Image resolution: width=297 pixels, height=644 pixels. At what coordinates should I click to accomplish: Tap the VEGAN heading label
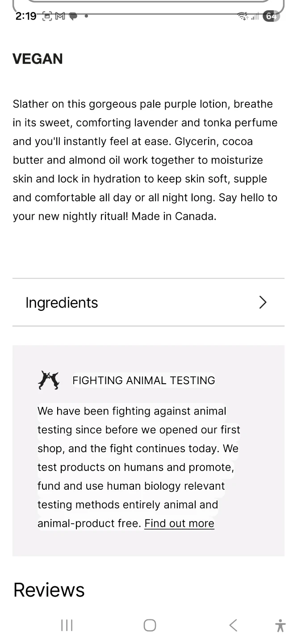coord(38,59)
